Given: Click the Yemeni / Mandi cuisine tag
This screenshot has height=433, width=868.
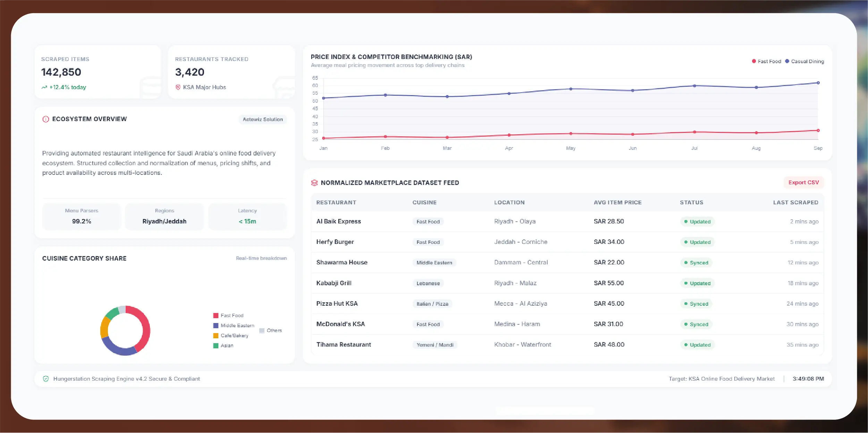Looking at the screenshot, I should pos(435,345).
